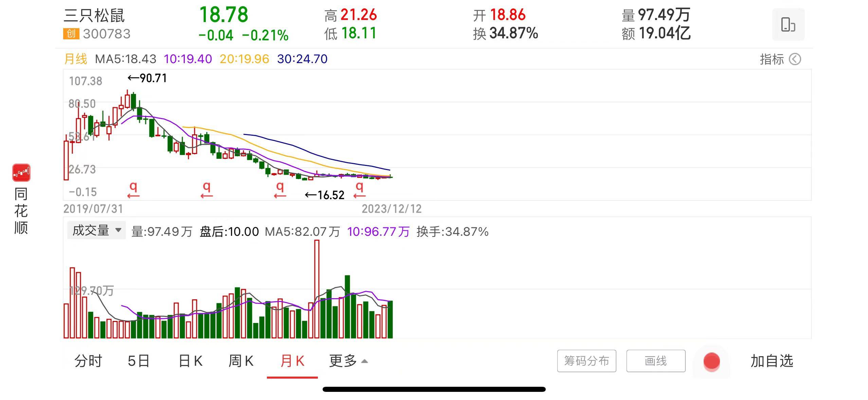Tap 加自选 to add to watchlist
The image size is (868, 400).
(x=772, y=361)
